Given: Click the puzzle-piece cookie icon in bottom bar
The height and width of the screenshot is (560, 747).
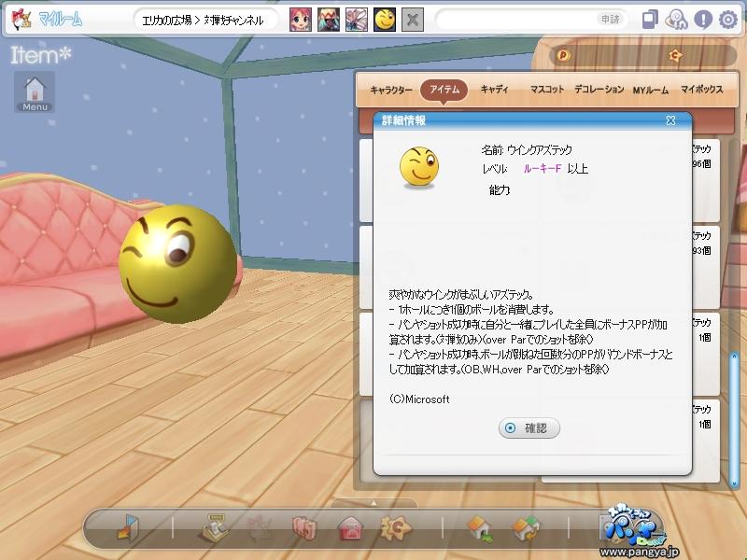Looking at the screenshot, I should (x=395, y=527).
